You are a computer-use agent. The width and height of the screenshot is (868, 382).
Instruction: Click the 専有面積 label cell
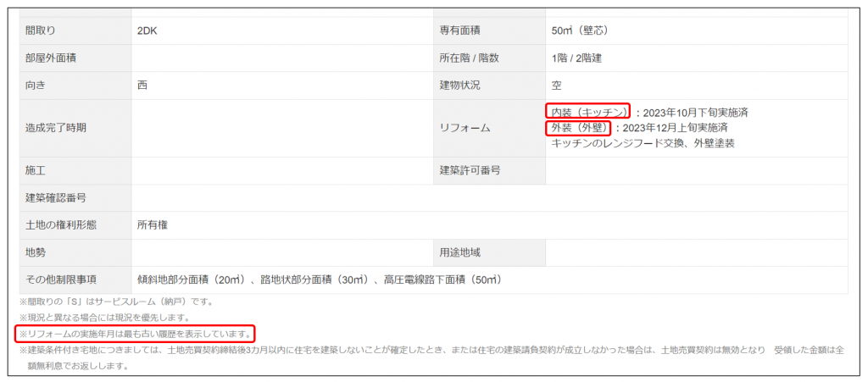pyautogui.click(x=459, y=30)
